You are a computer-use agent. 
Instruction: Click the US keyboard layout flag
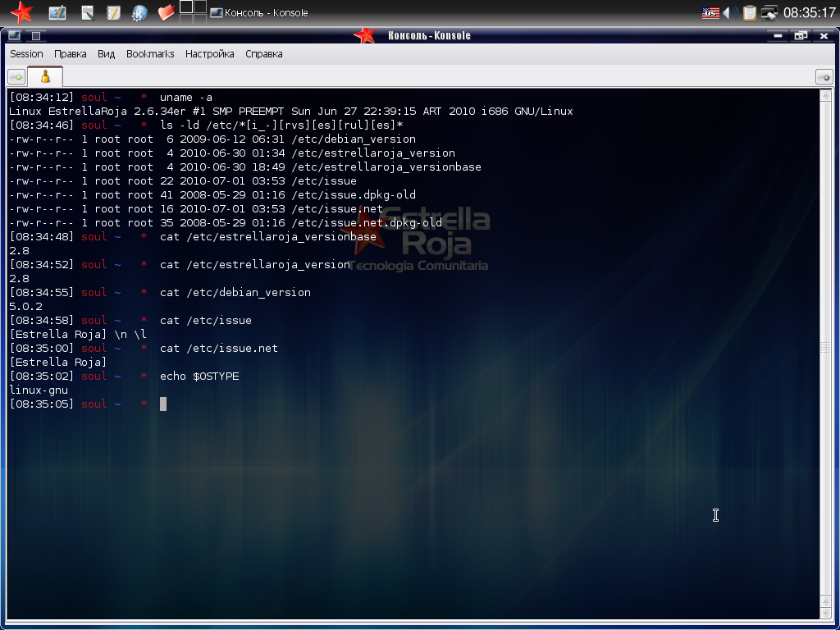point(710,12)
